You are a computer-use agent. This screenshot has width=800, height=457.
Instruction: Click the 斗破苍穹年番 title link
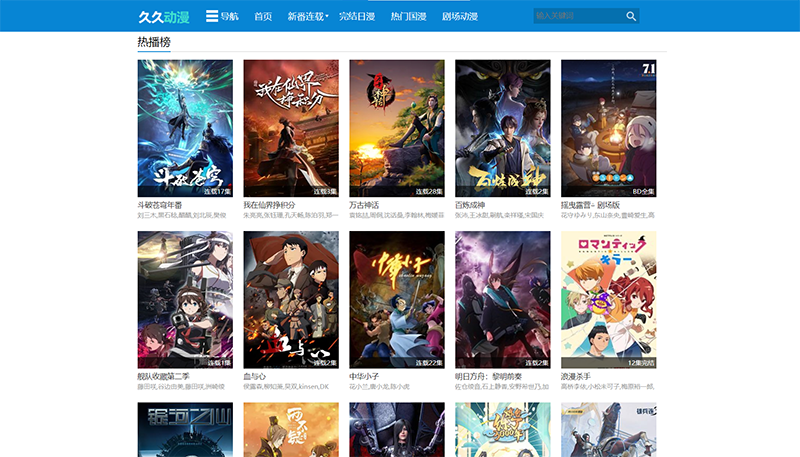[x=160, y=205]
